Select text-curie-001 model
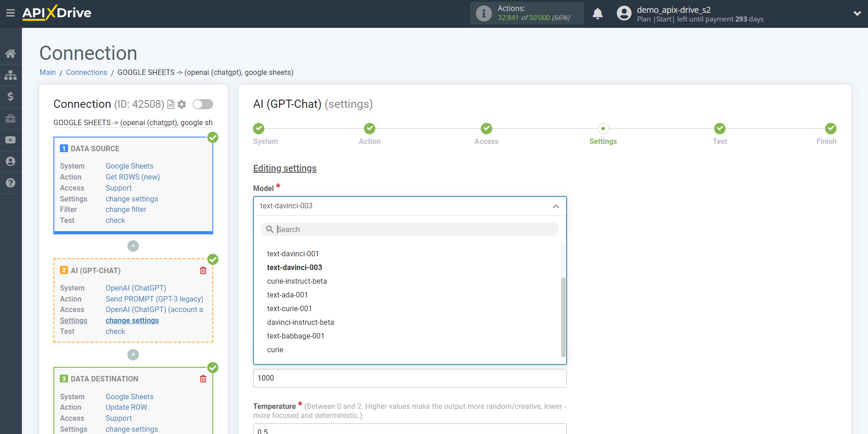This screenshot has width=868, height=434. coord(289,308)
